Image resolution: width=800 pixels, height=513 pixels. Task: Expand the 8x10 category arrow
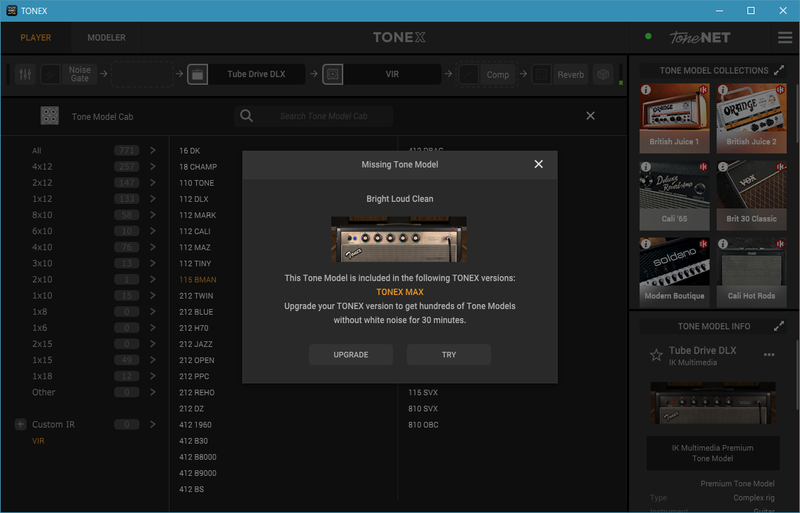[153, 215]
